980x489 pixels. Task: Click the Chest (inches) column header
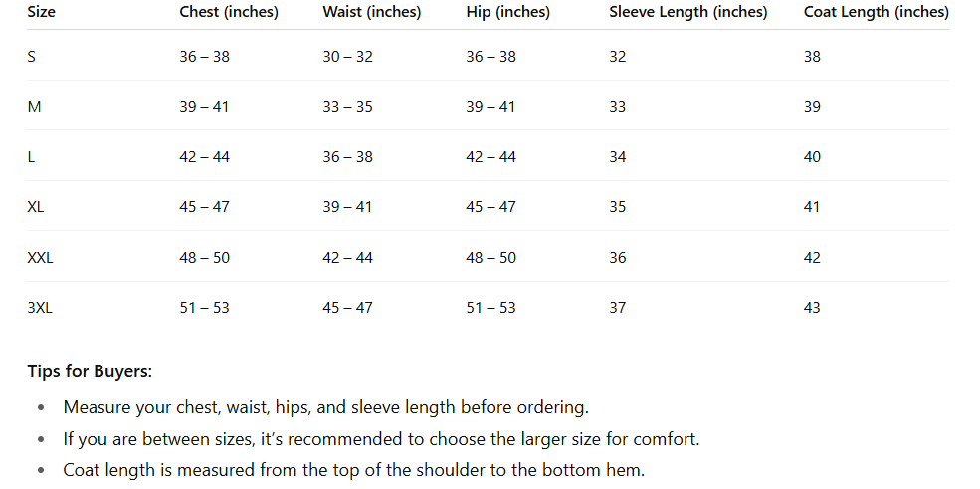click(x=229, y=13)
